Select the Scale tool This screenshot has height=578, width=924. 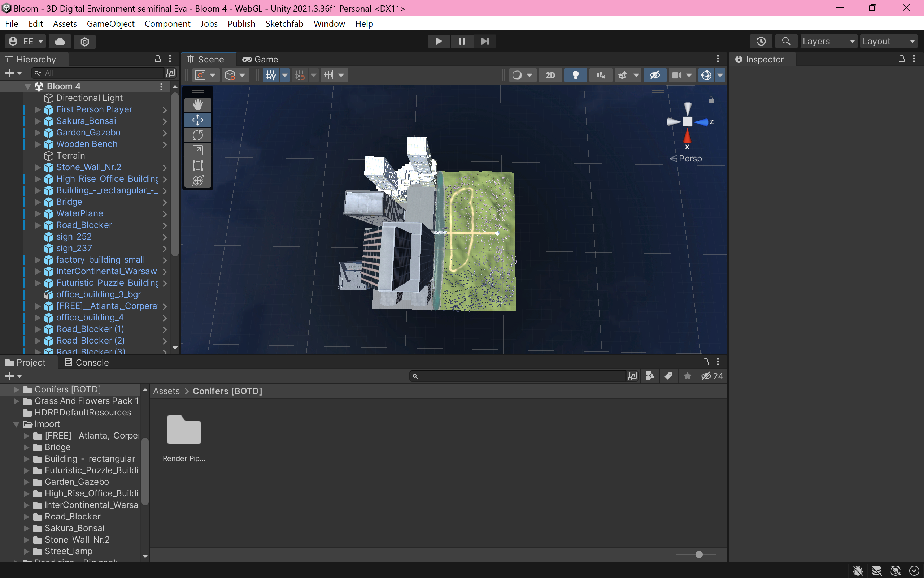pos(197,150)
